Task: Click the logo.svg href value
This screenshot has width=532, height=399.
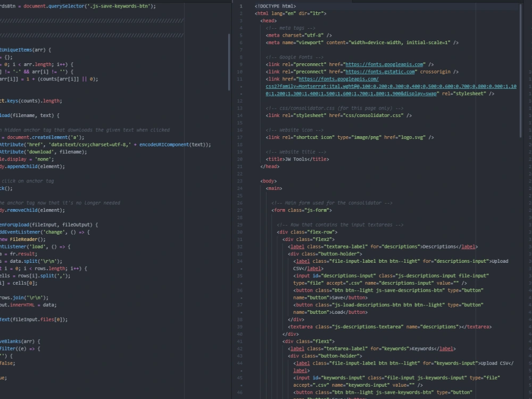Action: tap(412, 137)
